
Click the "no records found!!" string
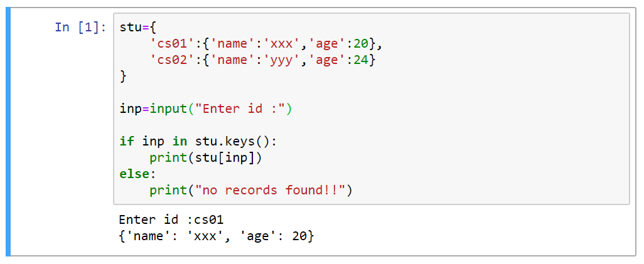(x=271, y=191)
